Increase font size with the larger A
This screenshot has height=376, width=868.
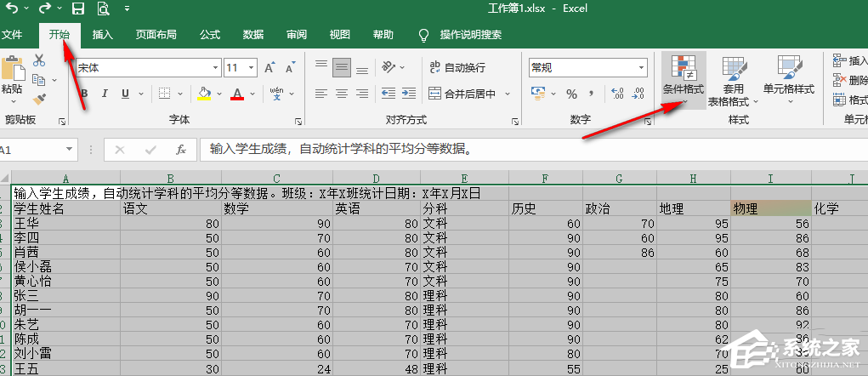click(269, 68)
